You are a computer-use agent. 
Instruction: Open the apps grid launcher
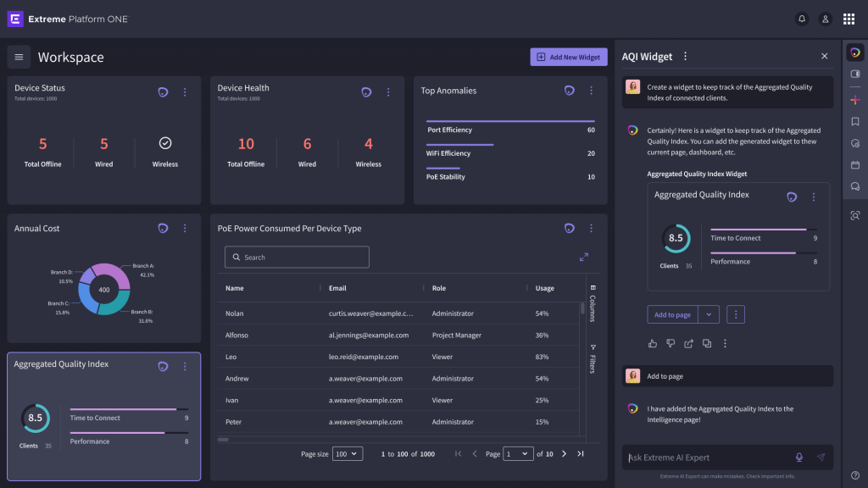849,19
